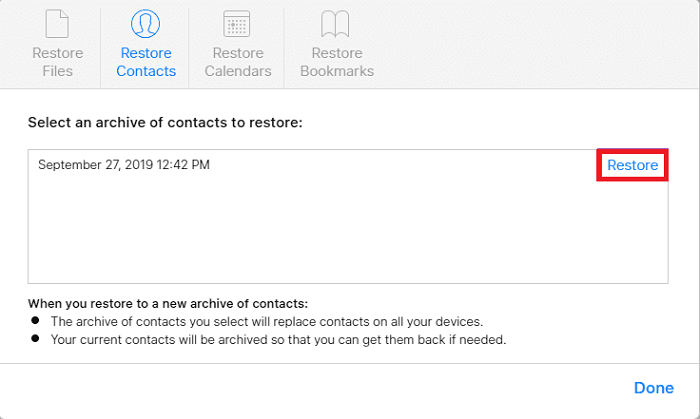Click Restore link for the September 27 archive
700x419 pixels.
pyautogui.click(x=632, y=165)
